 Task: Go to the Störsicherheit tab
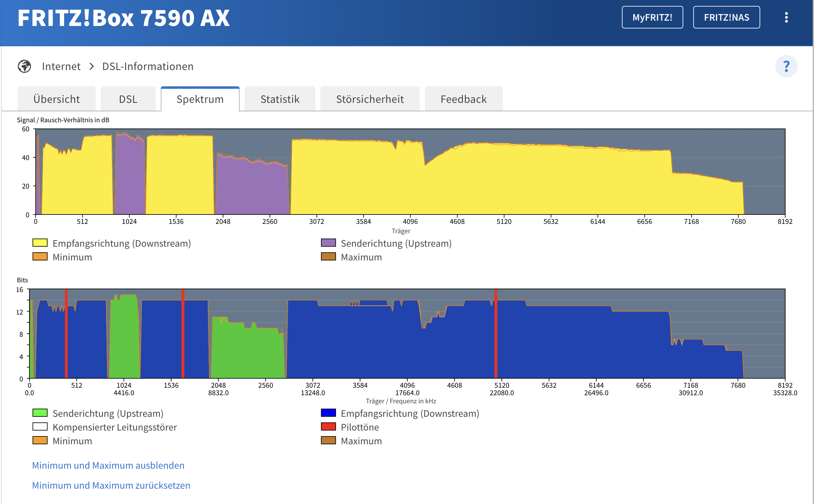tap(369, 99)
